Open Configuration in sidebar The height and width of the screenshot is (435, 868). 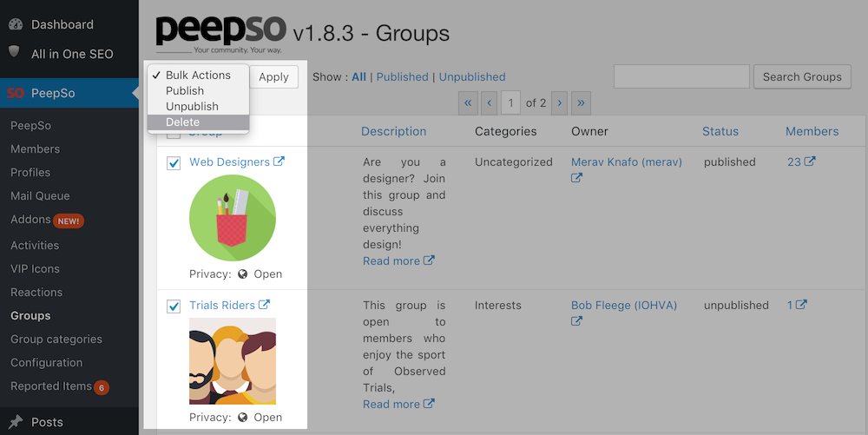pos(47,363)
